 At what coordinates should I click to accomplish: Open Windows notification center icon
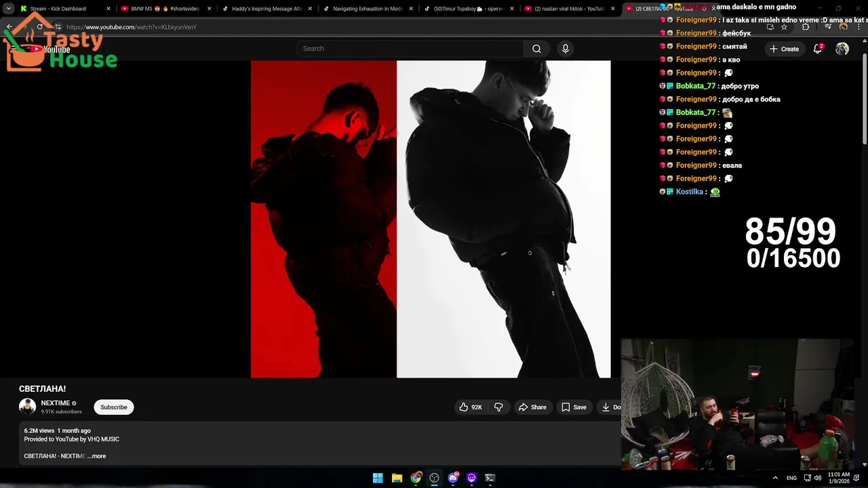[857, 478]
